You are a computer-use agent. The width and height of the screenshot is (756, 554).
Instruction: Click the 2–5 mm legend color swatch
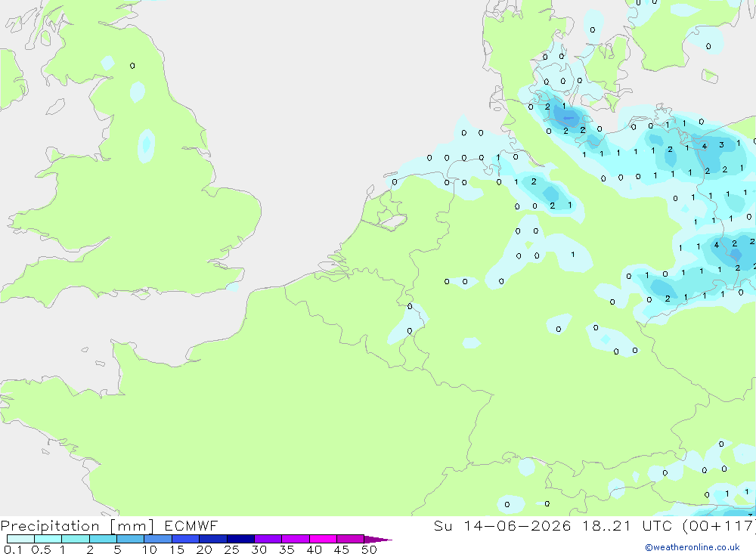pos(103,539)
